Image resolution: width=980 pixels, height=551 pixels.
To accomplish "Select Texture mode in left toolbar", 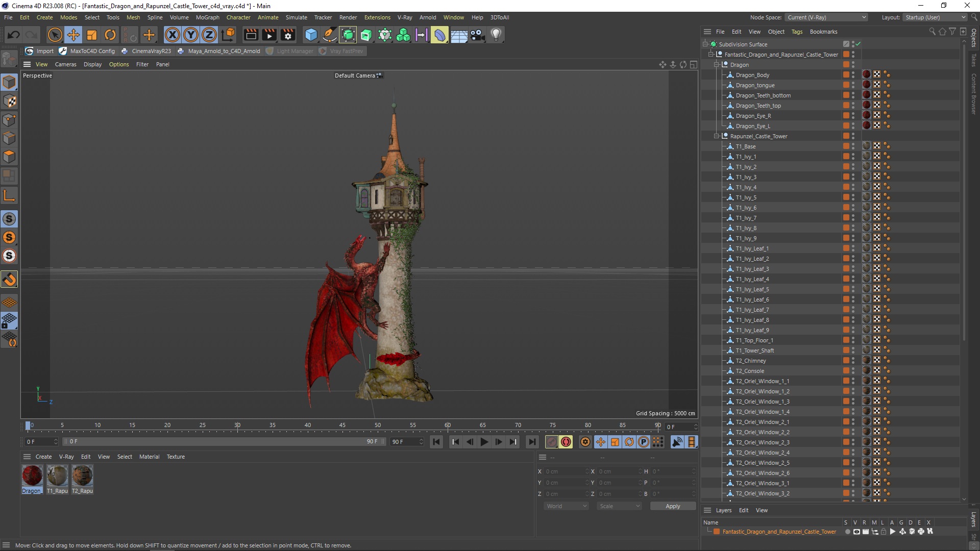I will click(x=9, y=101).
